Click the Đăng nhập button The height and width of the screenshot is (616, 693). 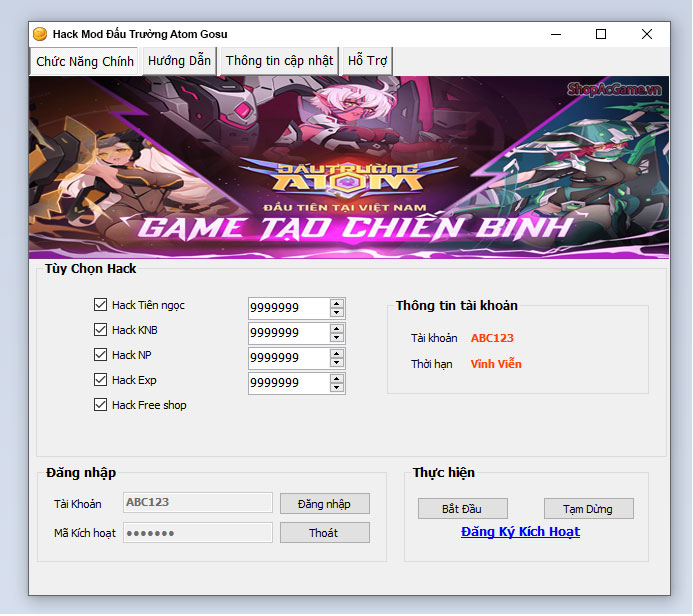[324, 504]
